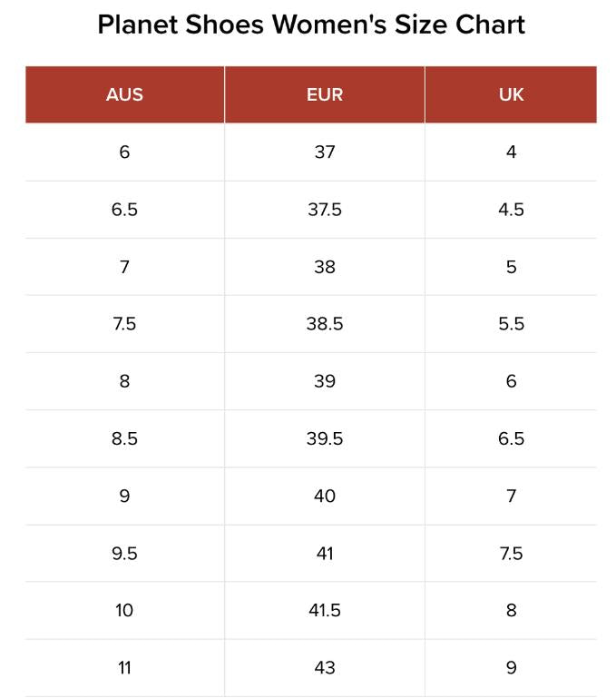Click the UK 4.5 cell
The image size is (616, 698).
click(x=511, y=209)
